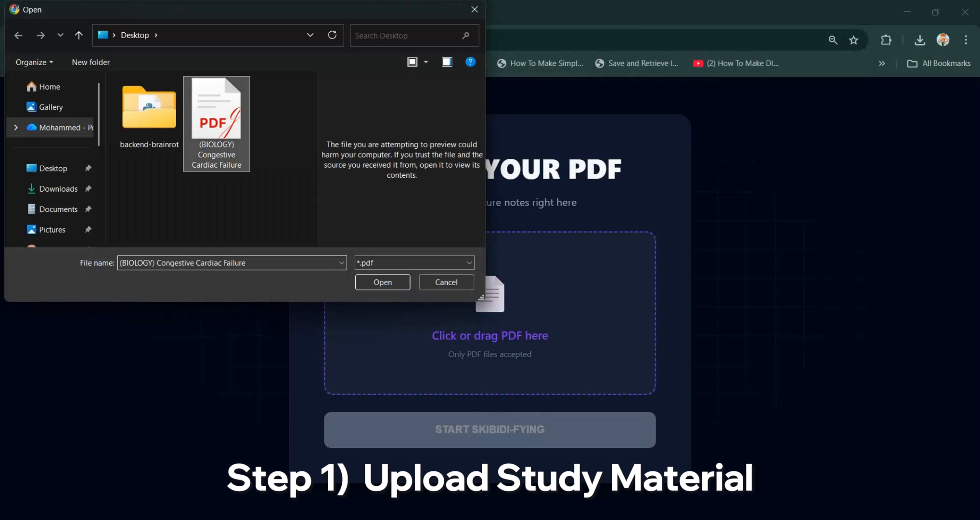Toggle the preview pane button

tap(447, 62)
